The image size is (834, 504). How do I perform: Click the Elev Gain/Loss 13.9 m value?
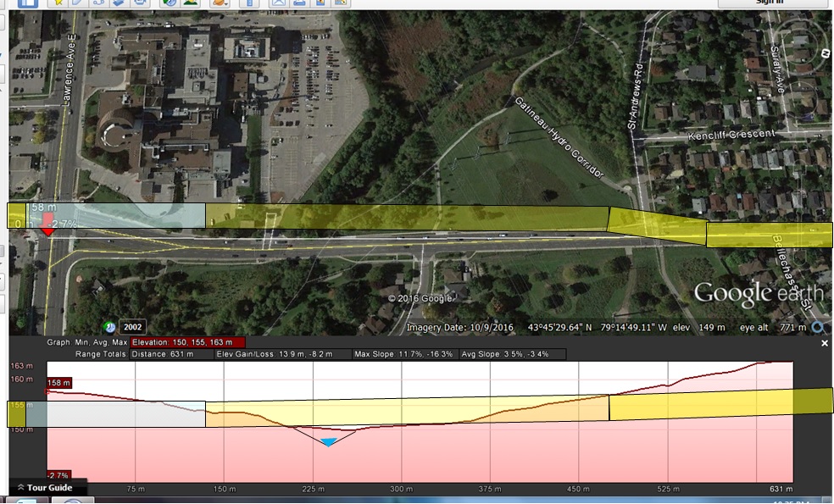282,354
